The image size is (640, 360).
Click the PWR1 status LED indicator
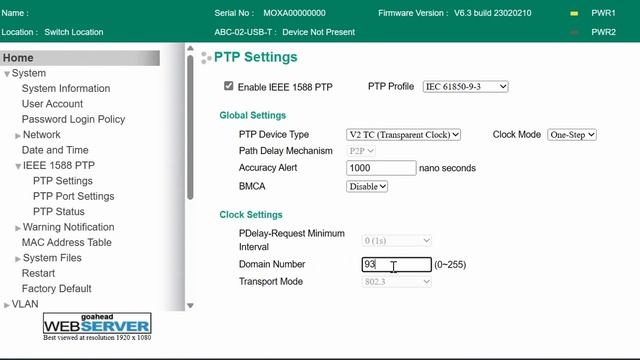pos(574,13)
